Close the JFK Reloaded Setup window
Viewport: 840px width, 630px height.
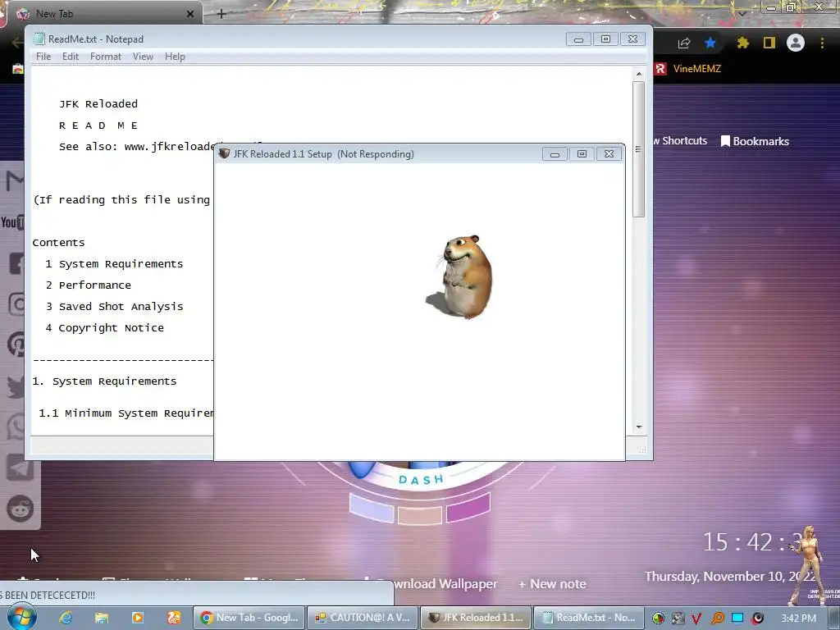(x=609, y=154)
